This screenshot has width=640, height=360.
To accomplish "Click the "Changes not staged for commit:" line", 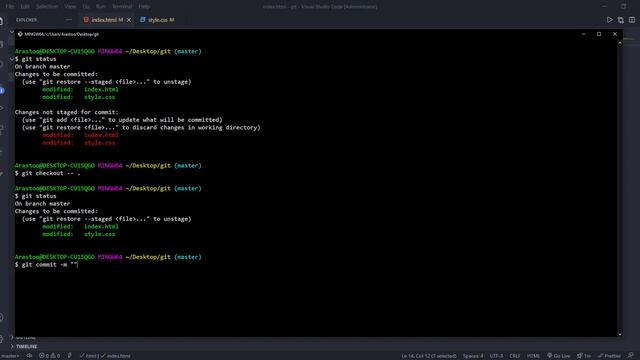I will coord(67,112).
